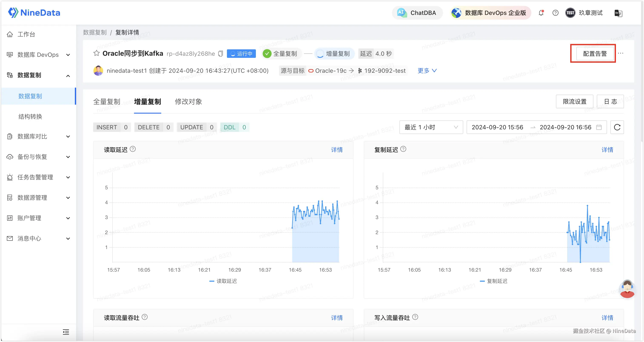The height and width of the screenshot is (342, 644).
Task: Switch to the 全量复制 tab
Action: [107, 101]
